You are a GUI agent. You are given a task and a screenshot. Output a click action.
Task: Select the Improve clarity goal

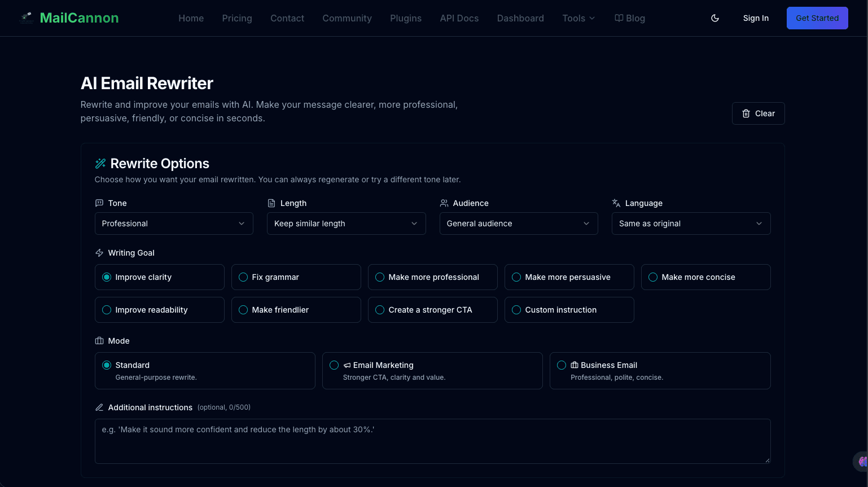tap(160, 277)
